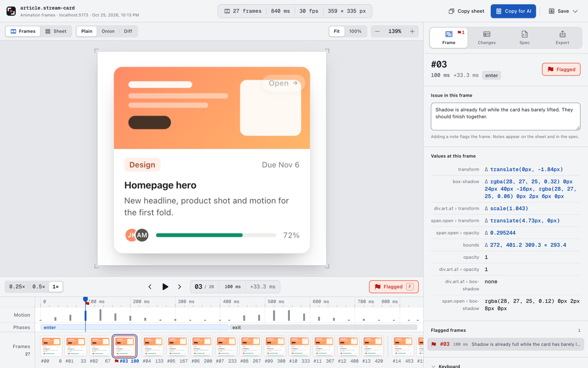Switch to Sheet view
The image size is (588, 368).
[x=56, y=31]
